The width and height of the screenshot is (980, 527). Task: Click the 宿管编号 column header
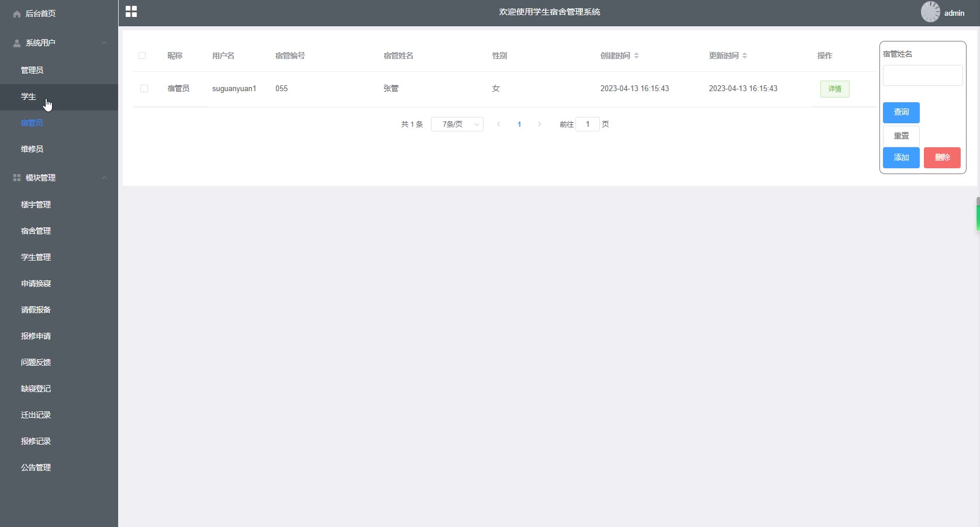coord(290,56)
